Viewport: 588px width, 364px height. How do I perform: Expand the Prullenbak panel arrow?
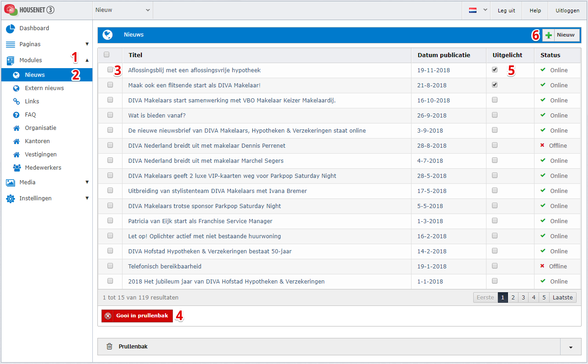(571, 347)
